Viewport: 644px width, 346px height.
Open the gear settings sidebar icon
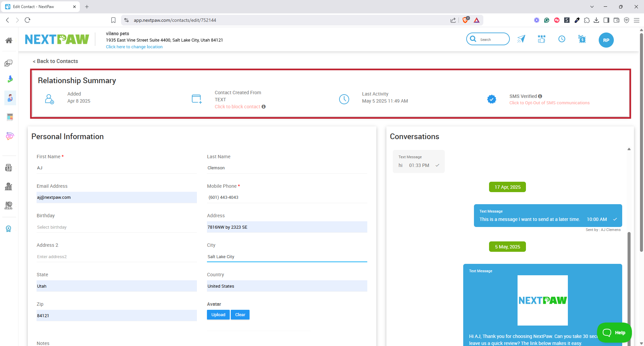pyautogui.click(x=9, y=205)
